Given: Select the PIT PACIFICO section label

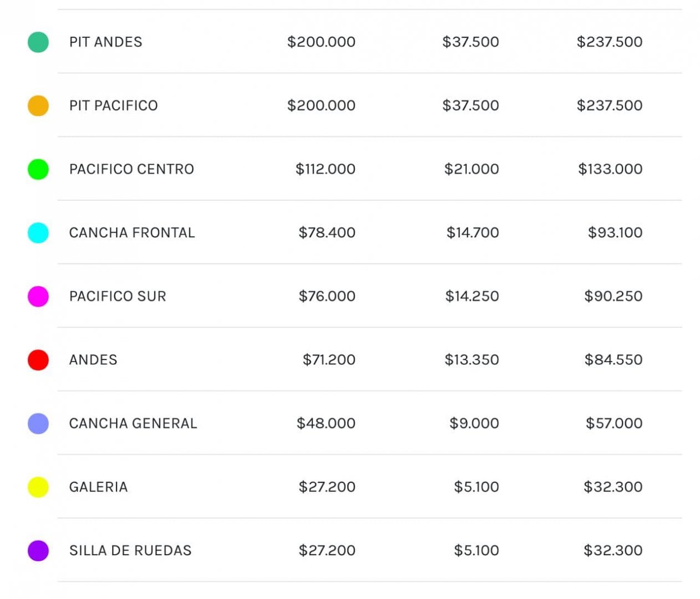Looking at the screenshot, I should point(113,105).
